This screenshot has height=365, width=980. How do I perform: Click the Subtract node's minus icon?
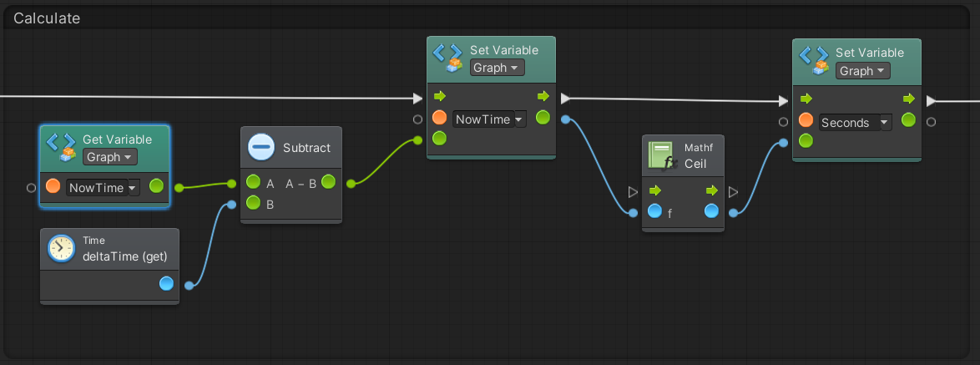(260, 148)
